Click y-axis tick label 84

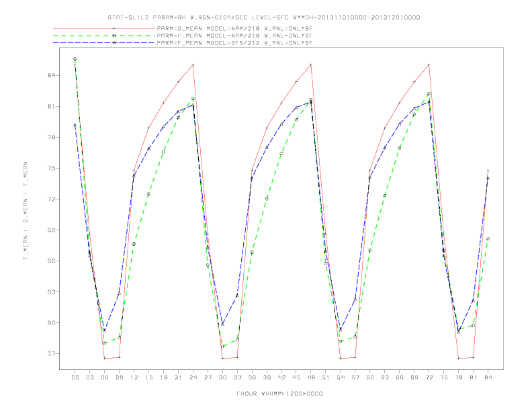pos(51,75)
